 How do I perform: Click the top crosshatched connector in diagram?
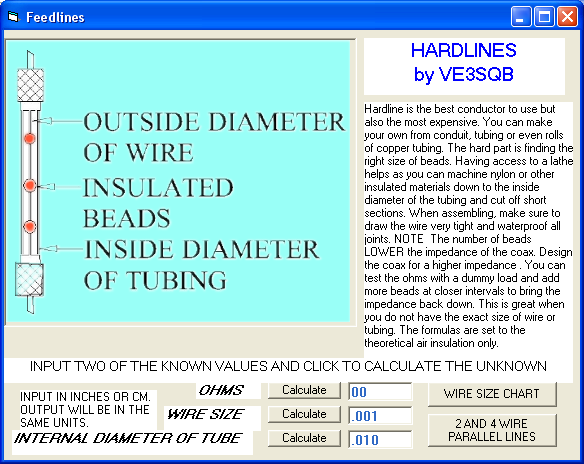click(31, 85)
